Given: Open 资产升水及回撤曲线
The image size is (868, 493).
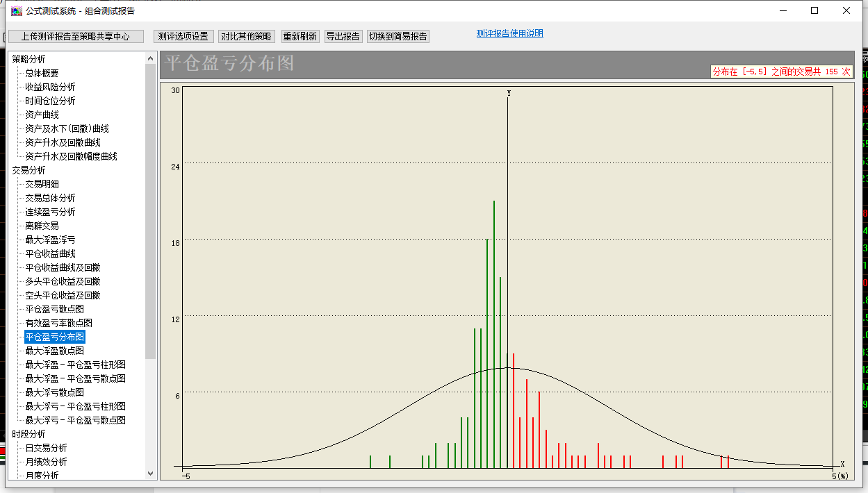Looking at the screenshot, I should (63, 142).
